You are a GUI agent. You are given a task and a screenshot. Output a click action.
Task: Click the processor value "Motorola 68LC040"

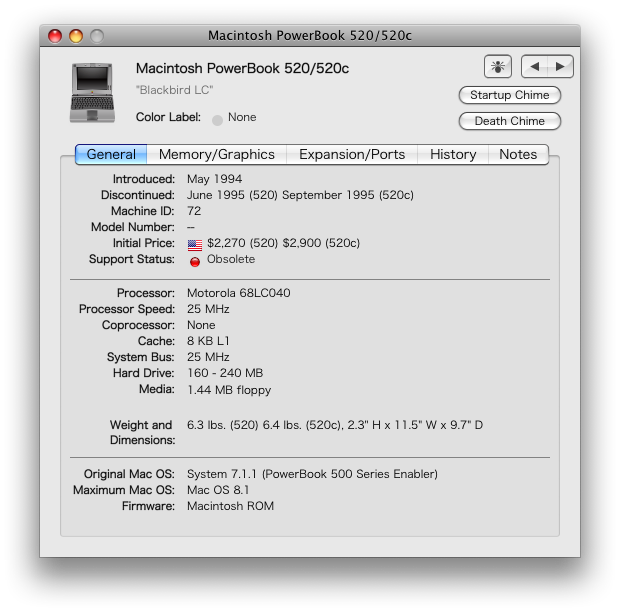239,293
